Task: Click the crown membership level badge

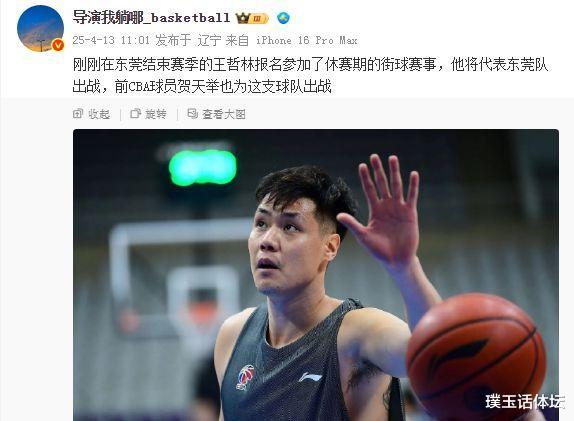Action: (x=252, y=18)
